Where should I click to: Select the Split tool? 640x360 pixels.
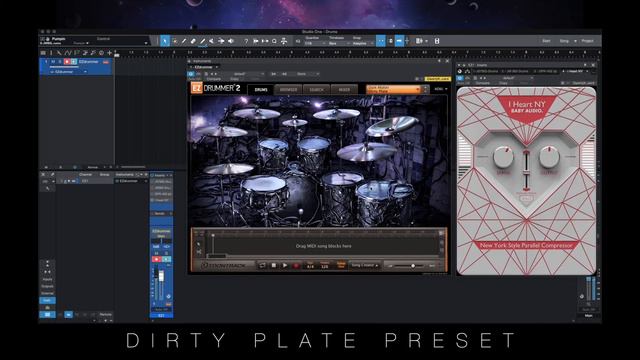(184, 41)
